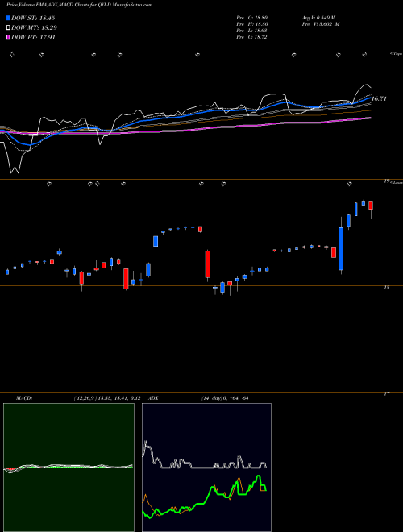
Task: Click the white DOW MT legend swatch
Action: 9,28
